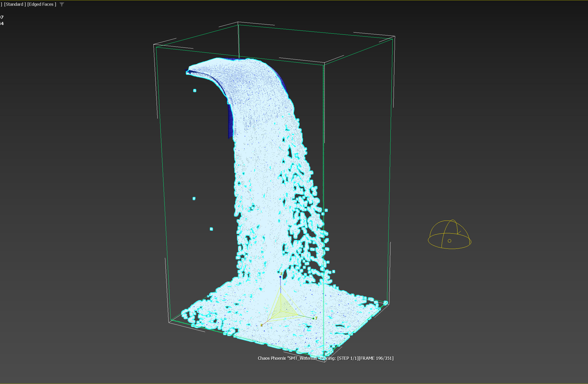The width and height of the screenshot is (588, 384).
Task: Click the yellow uniform scale gizmo triangle
Action: (x=283, y=309)
